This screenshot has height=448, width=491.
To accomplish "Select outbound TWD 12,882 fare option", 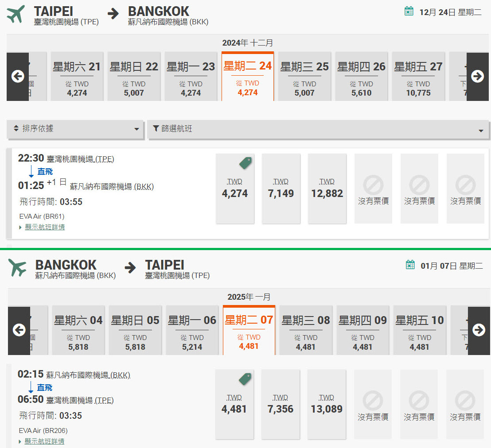I will 327,189.
